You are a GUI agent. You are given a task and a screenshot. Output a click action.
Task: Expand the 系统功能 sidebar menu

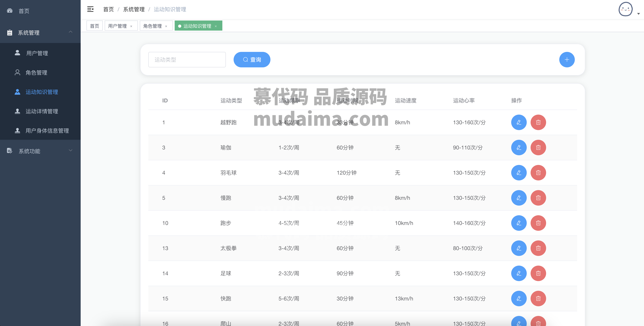pos(40,151)
